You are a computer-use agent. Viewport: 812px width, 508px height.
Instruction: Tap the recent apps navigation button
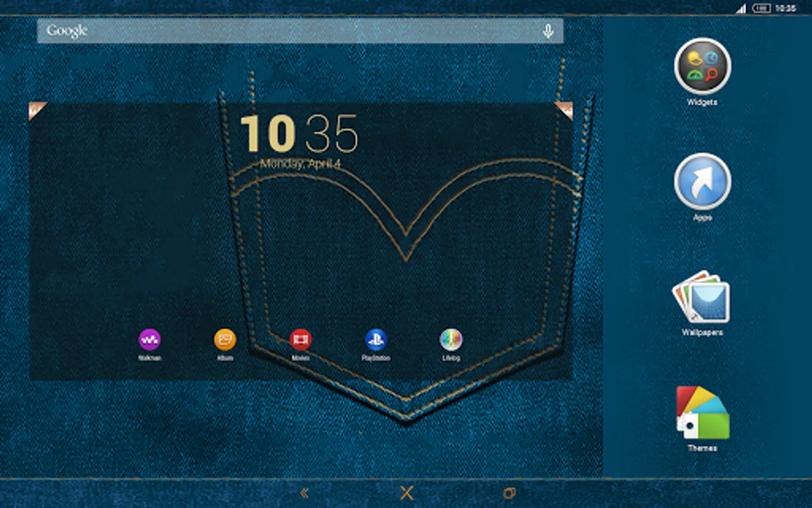coord(509,493)
